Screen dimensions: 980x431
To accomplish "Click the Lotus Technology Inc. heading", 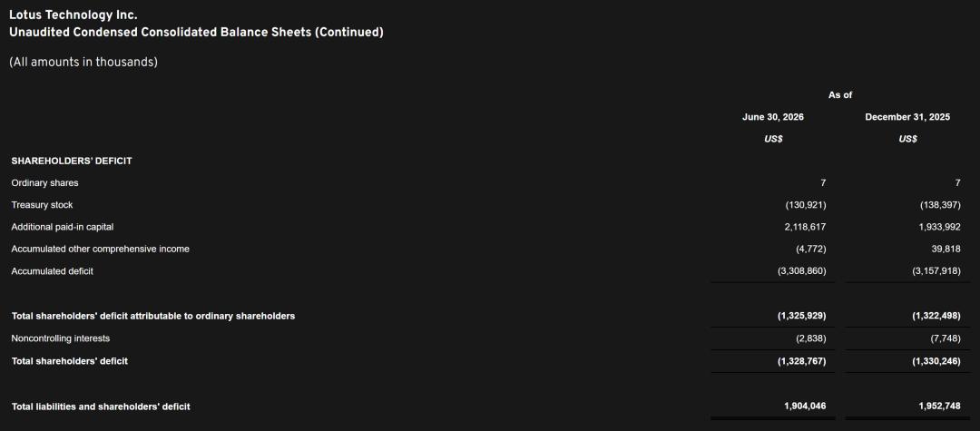I will click(73, 15).
